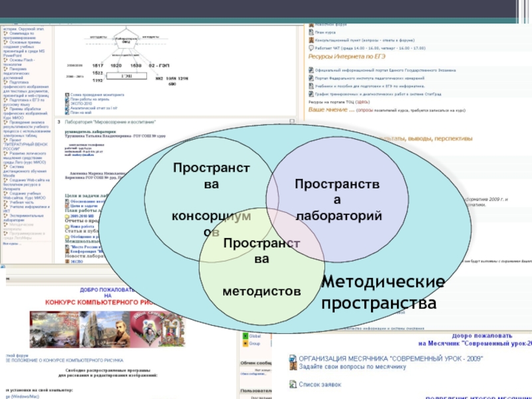The width and height of the screenshot is (532, 399).
Task: Click the icon next to Аналитический отчет
Action: coord(66,108)
